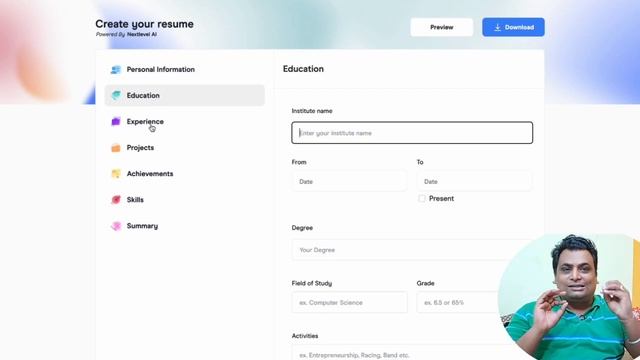Click the 'Present' checkbox label text
Screen dimensions: 640x360
coord(441,199)
